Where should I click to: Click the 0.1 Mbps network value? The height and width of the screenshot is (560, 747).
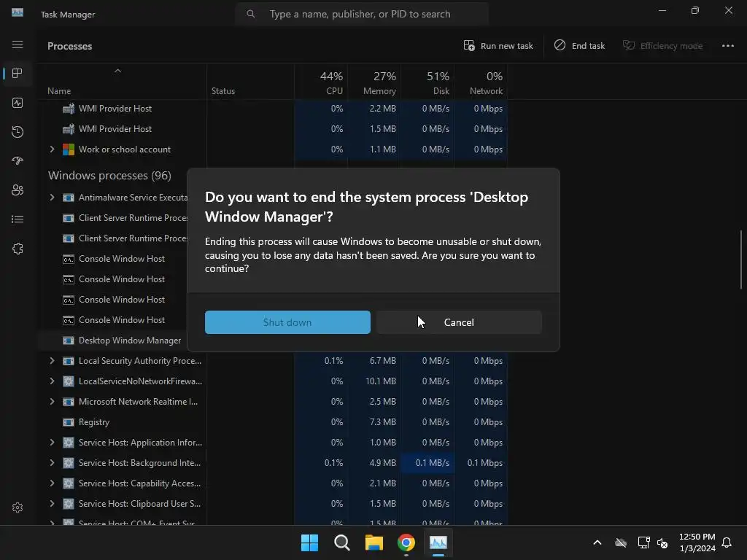[484, 463]
